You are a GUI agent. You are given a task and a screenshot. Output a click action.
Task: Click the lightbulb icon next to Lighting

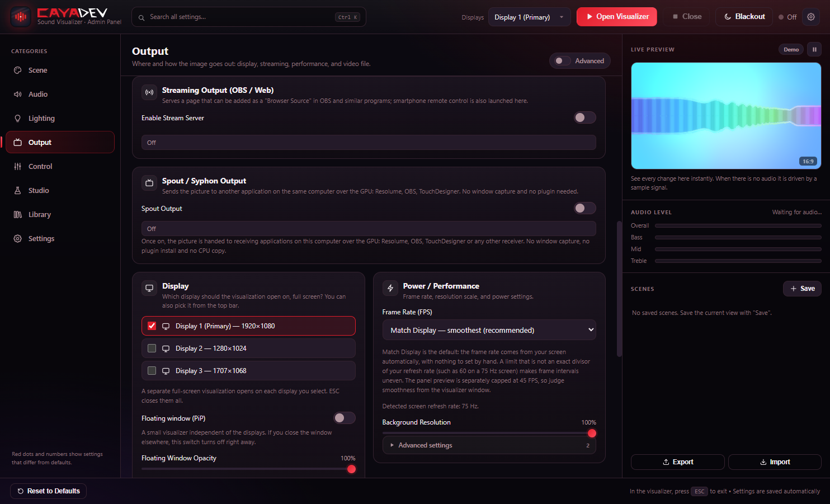(18, 119)
